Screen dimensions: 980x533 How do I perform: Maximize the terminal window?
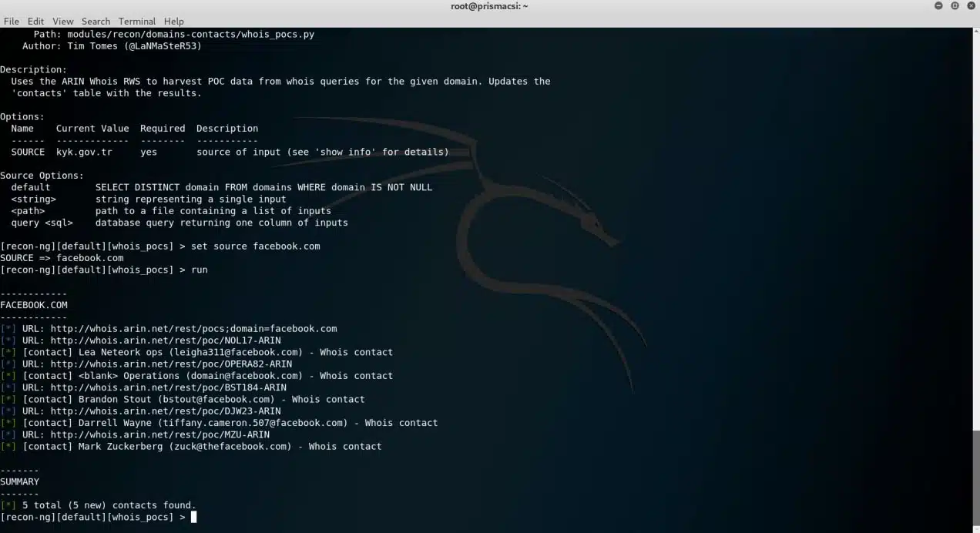[955, 5]
